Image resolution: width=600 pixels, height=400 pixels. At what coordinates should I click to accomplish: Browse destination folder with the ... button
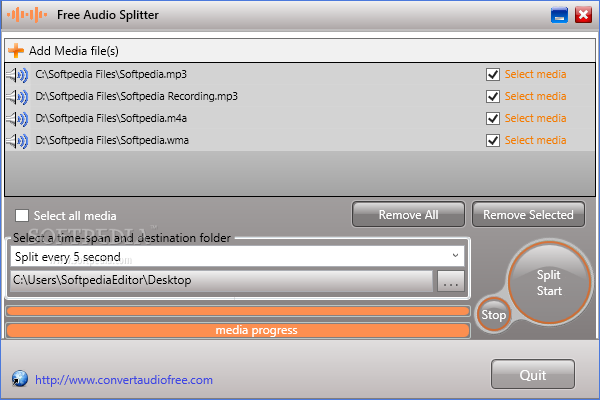point(451,281)
